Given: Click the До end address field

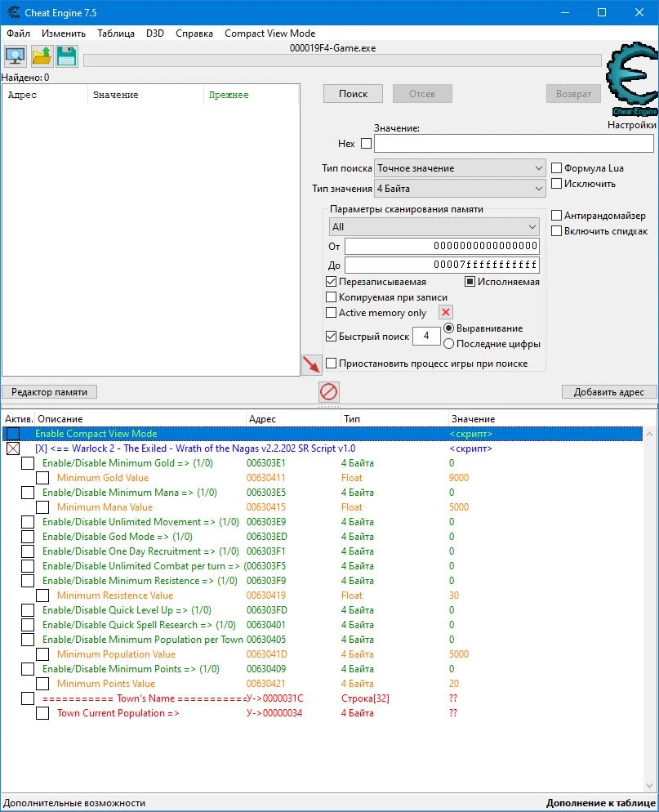Looking at the screenshot, I should point(442,265).
